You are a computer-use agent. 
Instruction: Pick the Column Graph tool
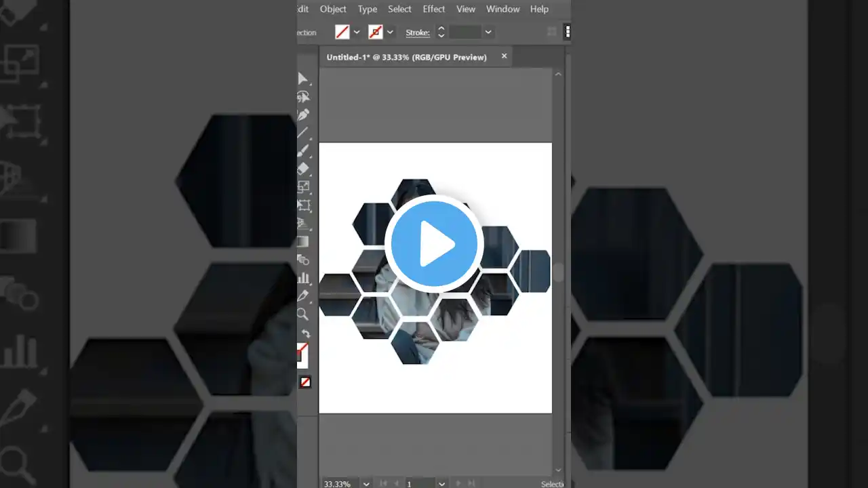(x=302, y=278)
